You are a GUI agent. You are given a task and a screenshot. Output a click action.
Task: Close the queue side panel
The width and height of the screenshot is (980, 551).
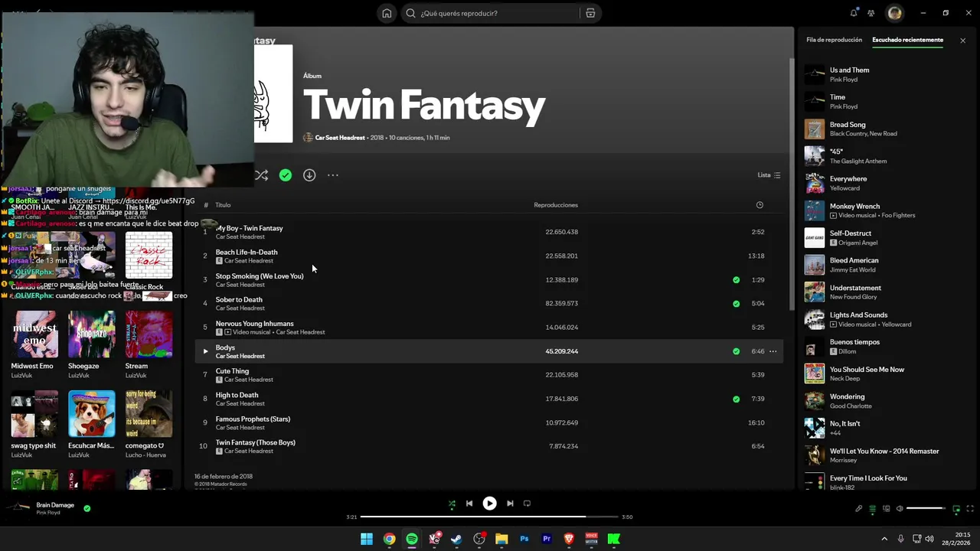962,41
